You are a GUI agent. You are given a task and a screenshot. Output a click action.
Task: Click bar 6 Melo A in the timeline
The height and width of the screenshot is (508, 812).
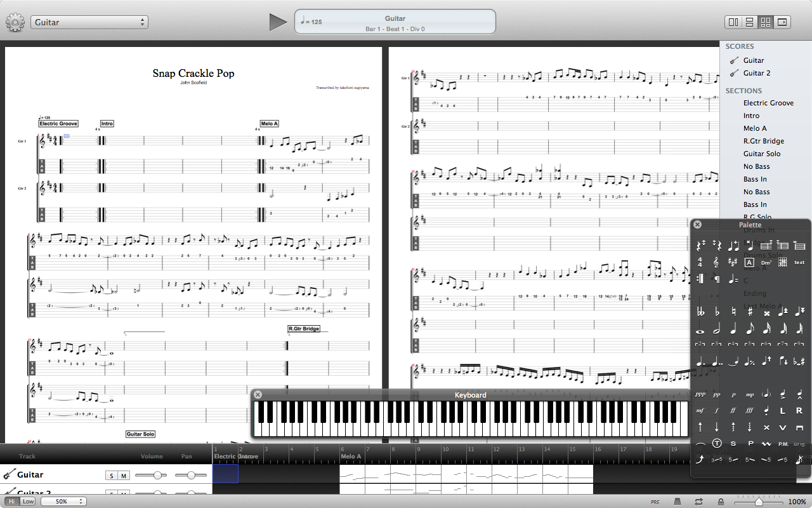pyautogui.click(x=352, y=456)
